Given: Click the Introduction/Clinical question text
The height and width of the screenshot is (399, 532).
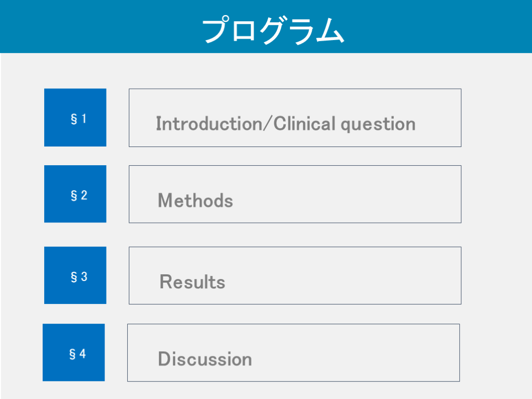Looking at the screenshot, I should pyautogui.click(x=285, y=124).
